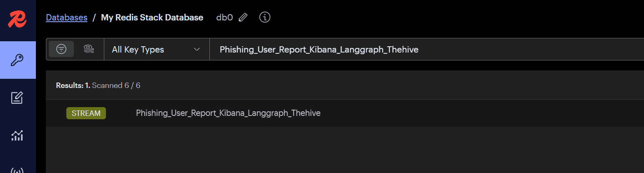Open the Browser key icon page
This screenshot has height=173, width=644.
[x=18, y=60]
